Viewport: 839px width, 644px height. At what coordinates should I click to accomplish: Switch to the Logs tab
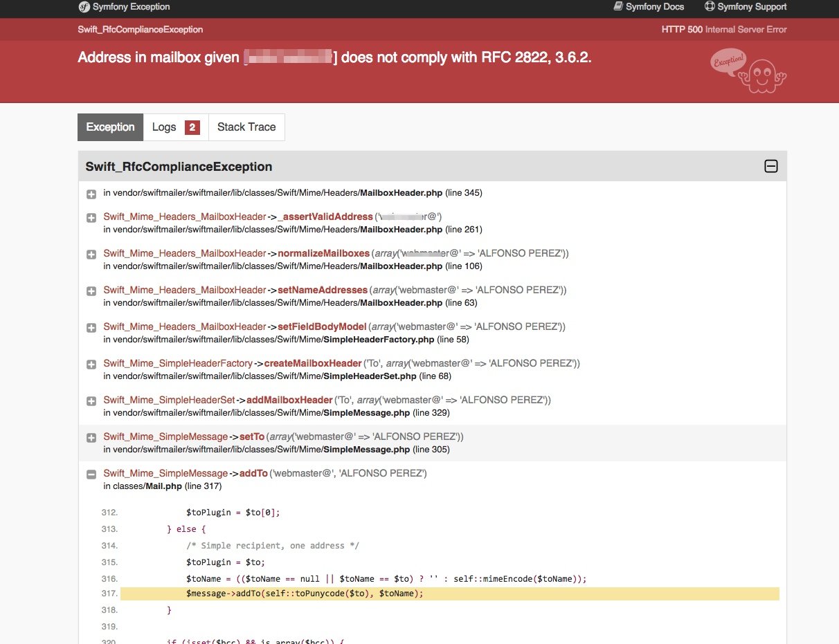click(x=176, y=127)
